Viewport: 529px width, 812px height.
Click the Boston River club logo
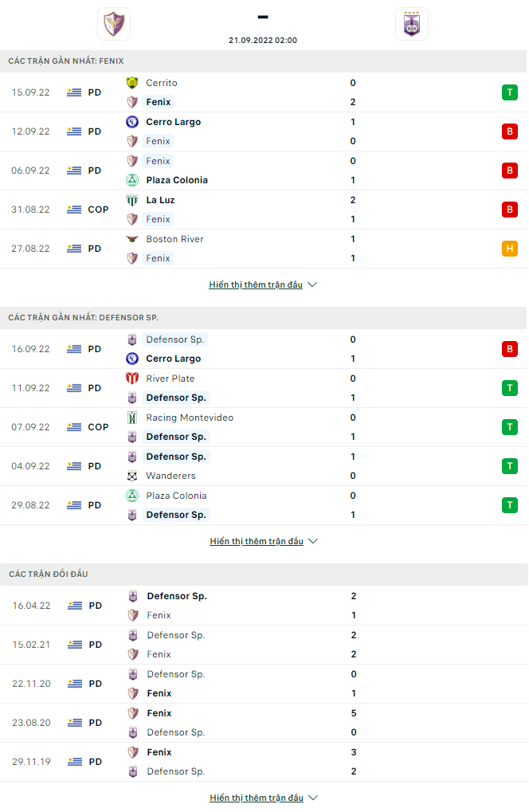point(132,239)
